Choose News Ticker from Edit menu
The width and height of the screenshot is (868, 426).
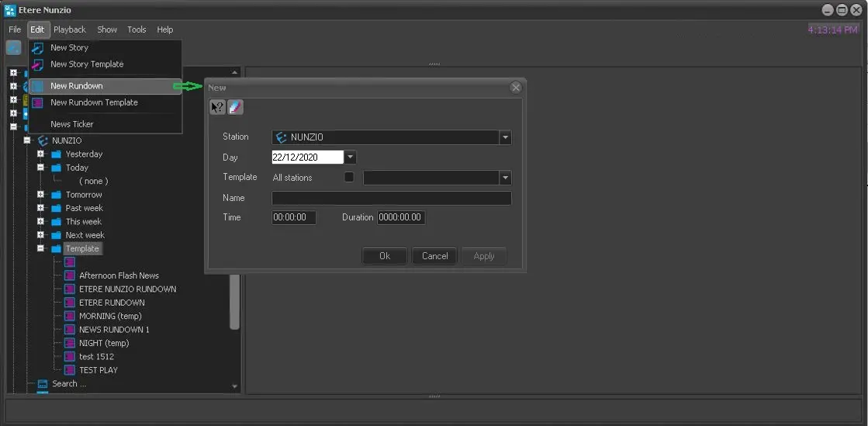pos(72,124)
